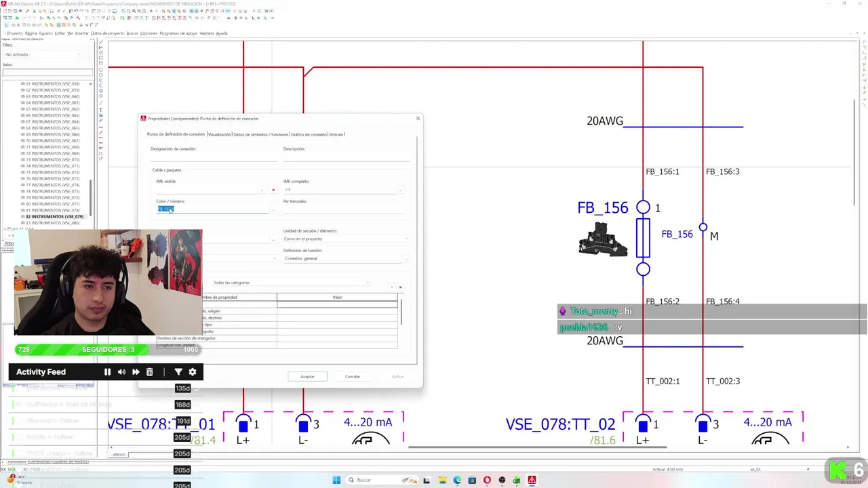The width and height of the screenshot is (868, 488).
Task: Open Activity Feed filter
Action: click(x=178, y=371)
